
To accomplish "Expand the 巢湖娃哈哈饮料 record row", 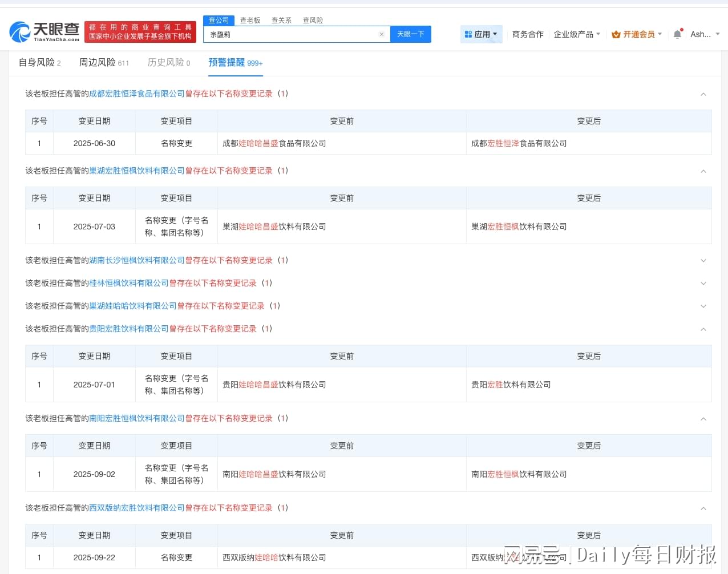I will (x=703, y=306).
